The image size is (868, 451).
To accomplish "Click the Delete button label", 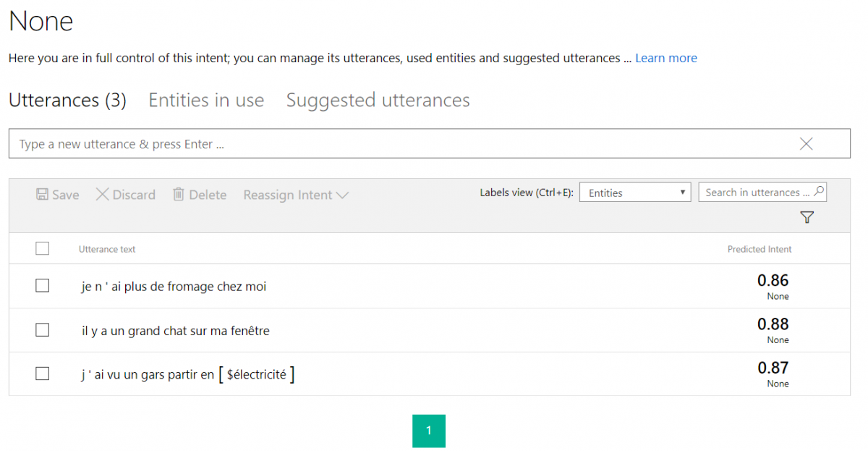I will click(208, 195).
